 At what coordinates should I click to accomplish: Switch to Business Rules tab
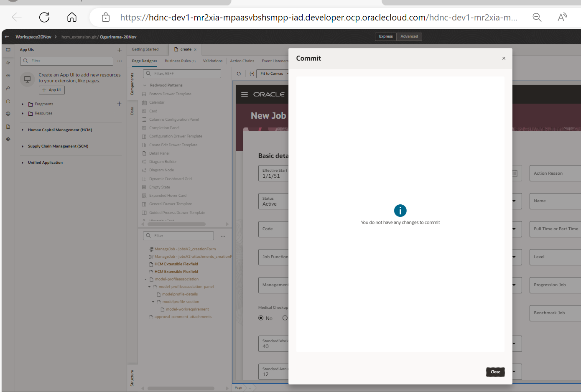[180, 61]
